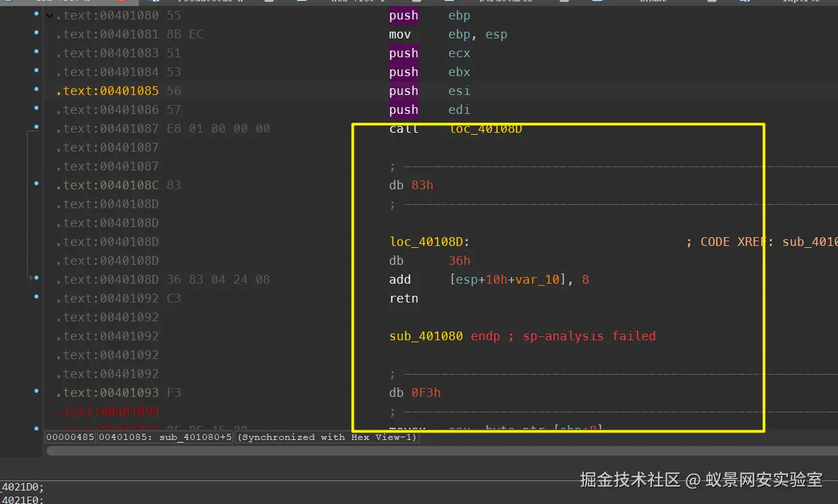Click the 'retn' instruction
Viewport: 838px width, 504px height.
coord(404,298)
